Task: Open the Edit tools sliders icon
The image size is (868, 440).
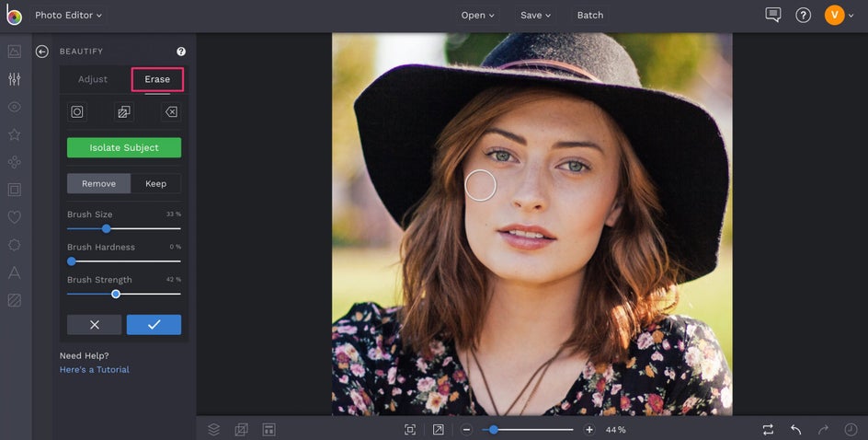Action: click(15, 79)
